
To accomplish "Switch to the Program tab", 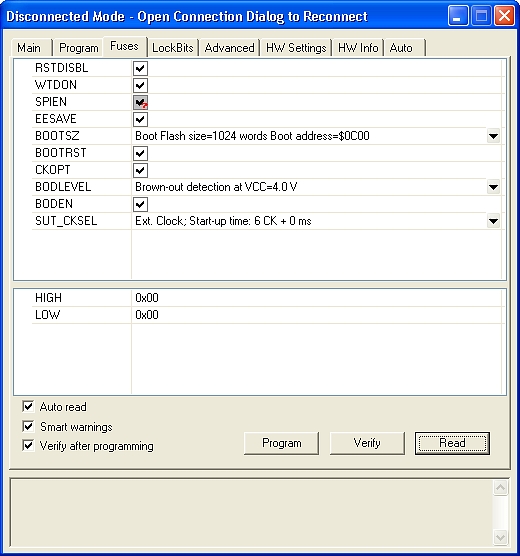I will 78,48.
